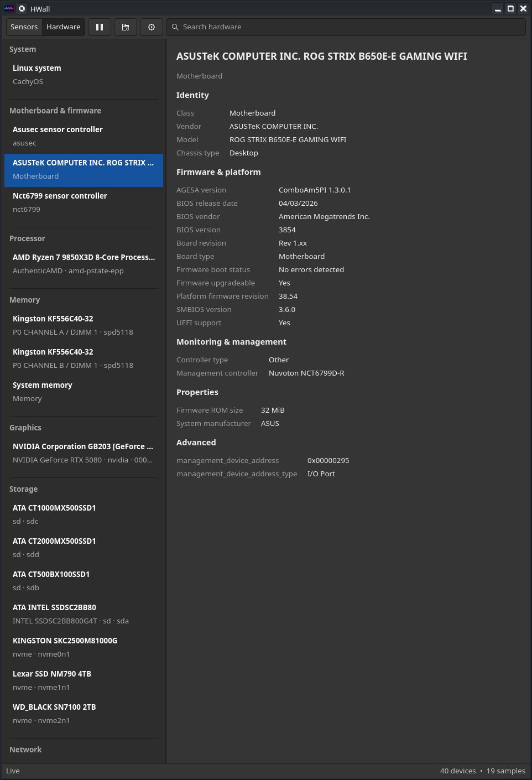Switch to the Hardware tab
This screenshot has height=780, width=532.
click(64, 27)
